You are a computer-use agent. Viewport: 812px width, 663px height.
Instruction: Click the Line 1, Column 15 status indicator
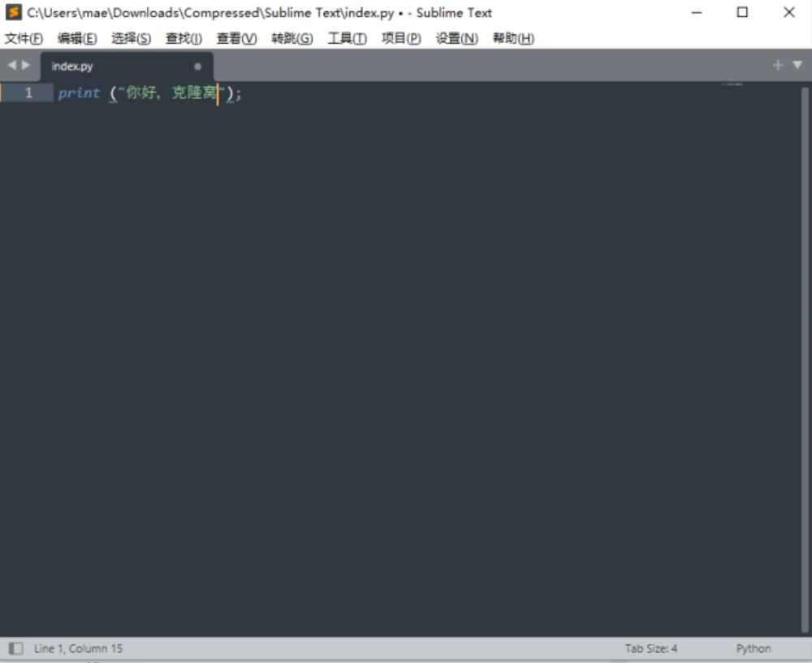(77, 648)
